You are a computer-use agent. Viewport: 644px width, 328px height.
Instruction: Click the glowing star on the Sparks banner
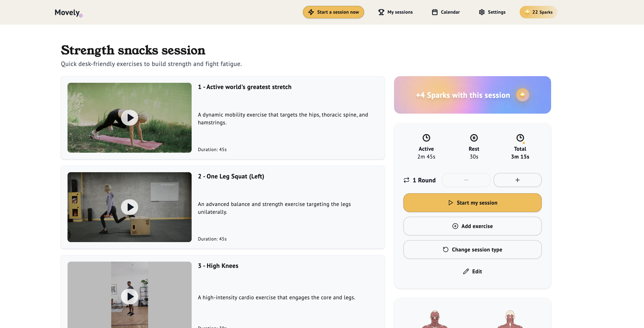(x=522, y=95)
